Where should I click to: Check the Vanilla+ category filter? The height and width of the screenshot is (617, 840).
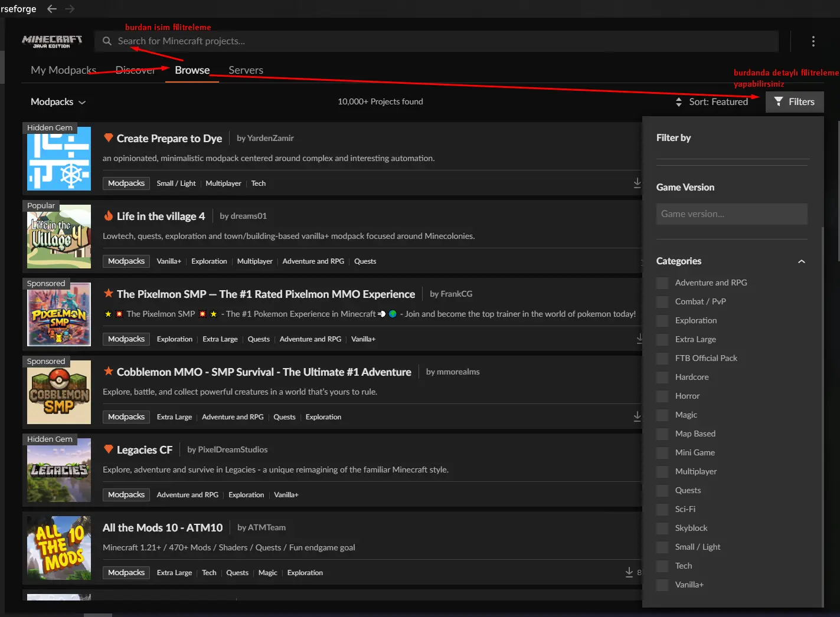[662, 585]
